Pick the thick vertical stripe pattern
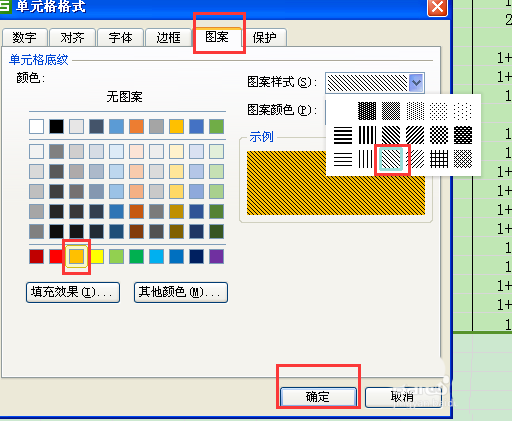Image resolution: width=512 pixels, height=421 pixels. point(367,135)
